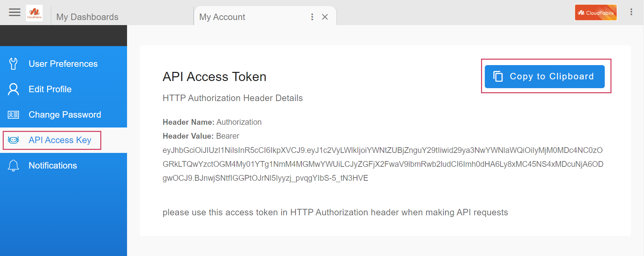
Task: Click the API Access Key robot icon
Action: (x=13, y=140)
